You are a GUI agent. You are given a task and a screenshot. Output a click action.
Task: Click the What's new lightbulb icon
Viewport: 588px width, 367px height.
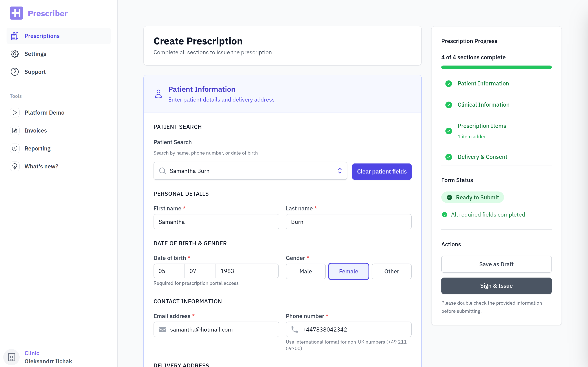(x=14, y=167)
